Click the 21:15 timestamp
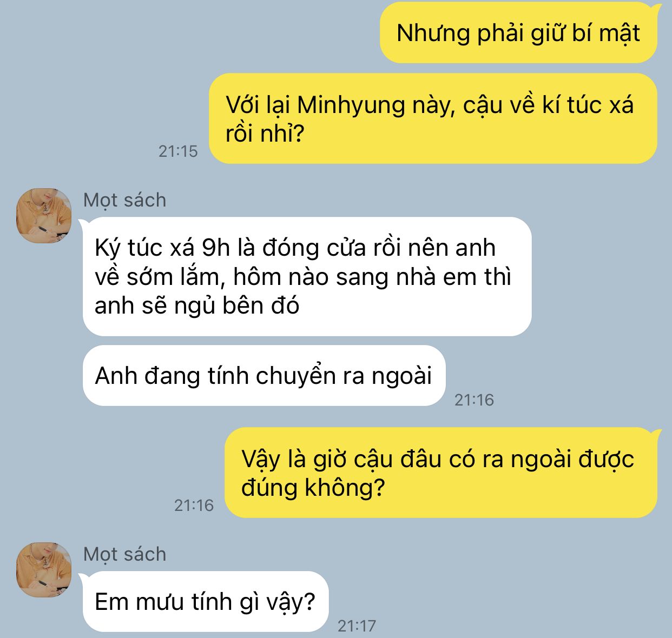672x638 pixels. (178, 151)
